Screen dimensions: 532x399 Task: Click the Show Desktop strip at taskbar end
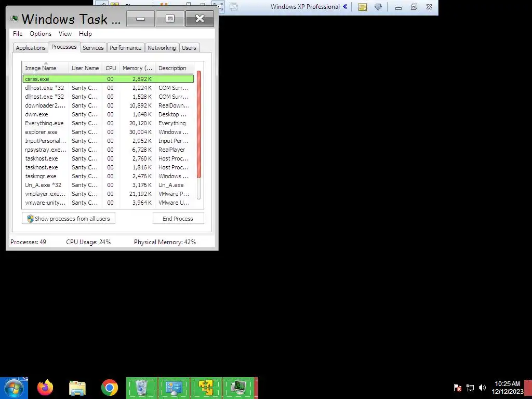pos(528,388)
